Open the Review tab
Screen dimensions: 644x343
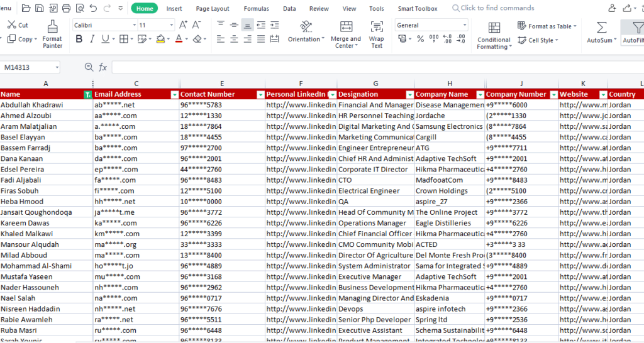(x=319, y=8)
